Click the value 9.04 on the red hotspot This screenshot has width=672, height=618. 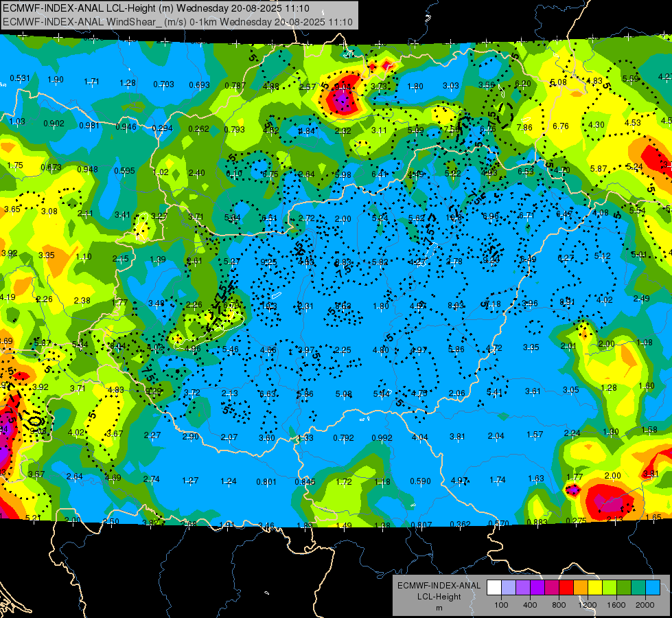point(343,87)
